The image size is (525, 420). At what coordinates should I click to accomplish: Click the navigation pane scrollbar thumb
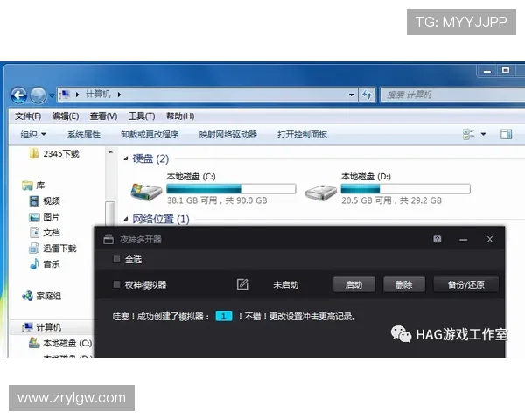(x=110, y=214)
